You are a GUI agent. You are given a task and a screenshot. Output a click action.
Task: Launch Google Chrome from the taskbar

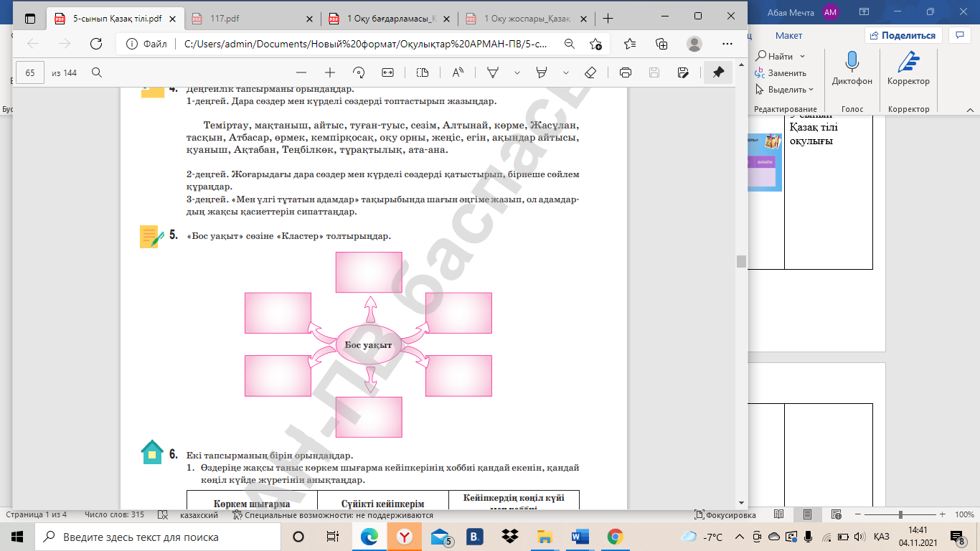tap(615, 537)
